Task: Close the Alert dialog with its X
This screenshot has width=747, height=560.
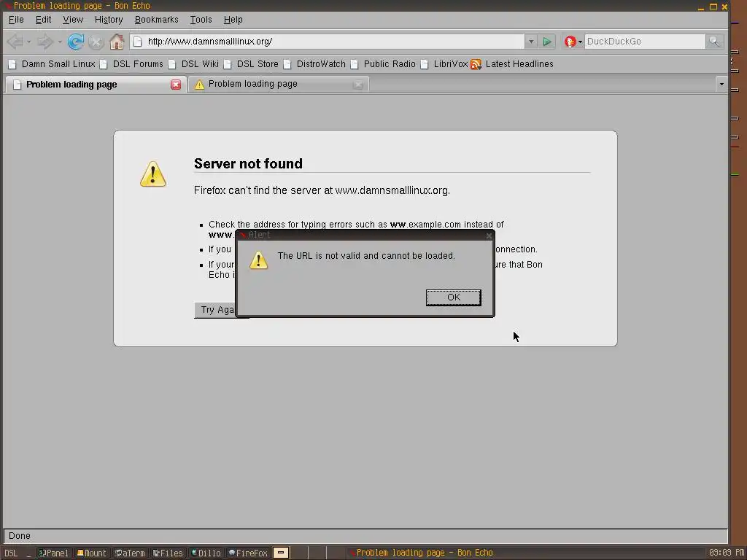Action: pos(489,236)
